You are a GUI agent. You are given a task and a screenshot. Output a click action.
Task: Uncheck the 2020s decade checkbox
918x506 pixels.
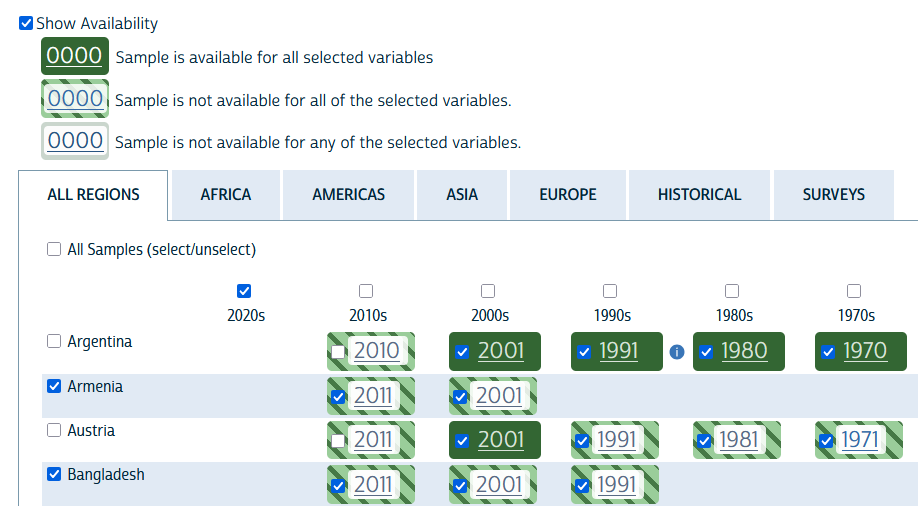pos(244,291)
